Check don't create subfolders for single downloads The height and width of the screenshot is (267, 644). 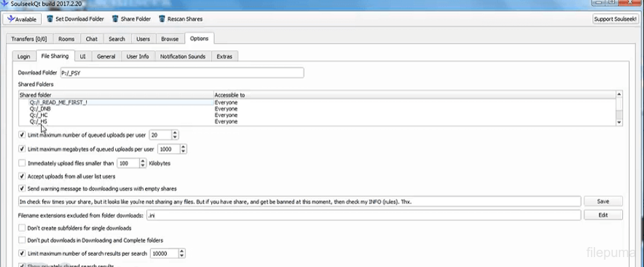click(22, 228)
